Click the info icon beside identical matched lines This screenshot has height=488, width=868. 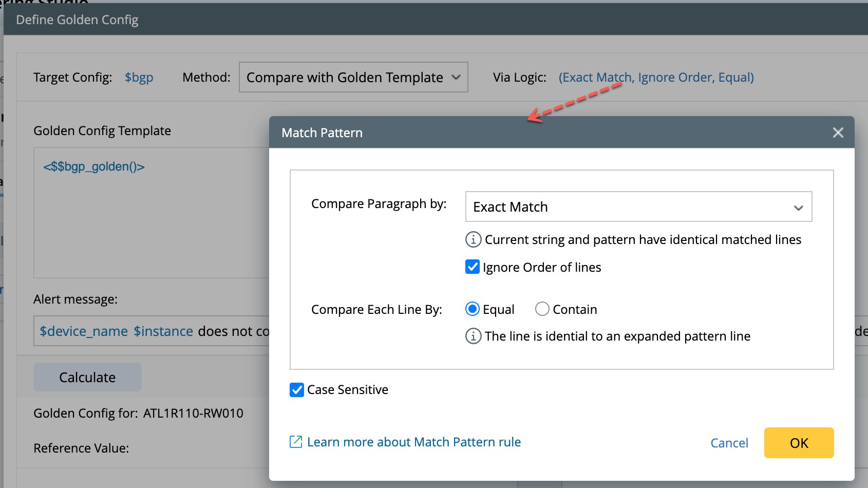pos(473,239)
